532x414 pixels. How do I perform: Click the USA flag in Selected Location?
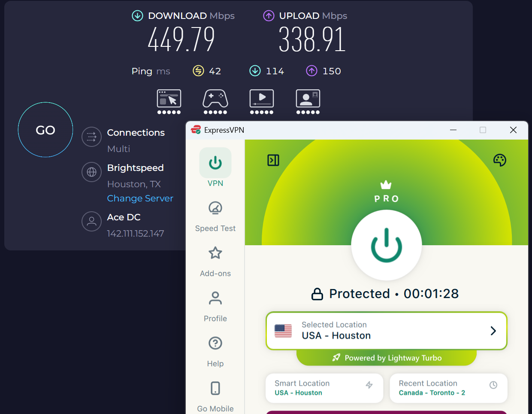click(x=283, y=331)
